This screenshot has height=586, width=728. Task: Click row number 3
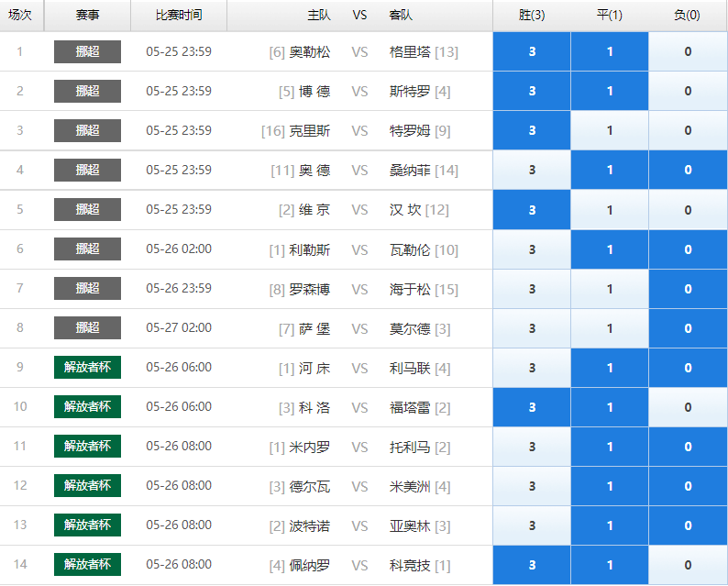20,130
